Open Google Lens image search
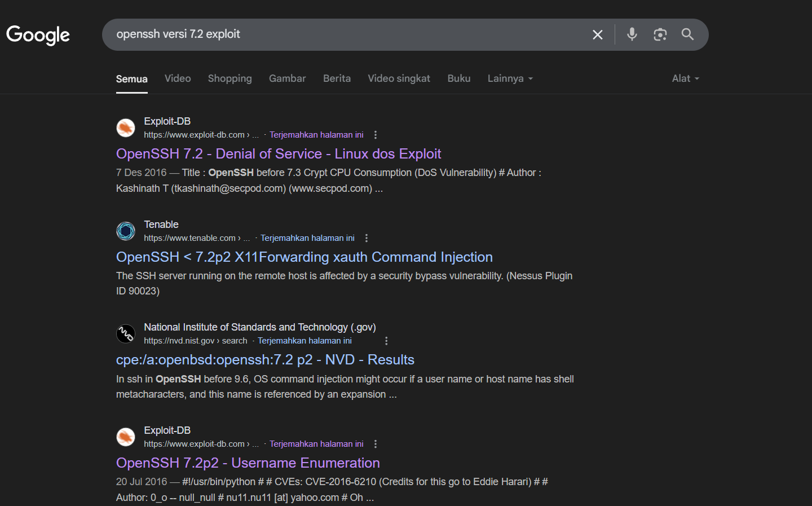This screenshot has height=506, width=812. tap(660, 34)
